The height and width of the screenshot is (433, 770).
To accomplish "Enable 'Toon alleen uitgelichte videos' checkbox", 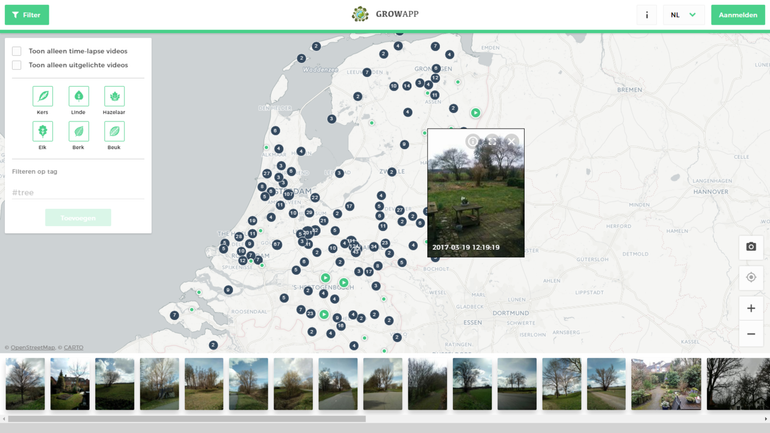I will [x=17, y=65].
